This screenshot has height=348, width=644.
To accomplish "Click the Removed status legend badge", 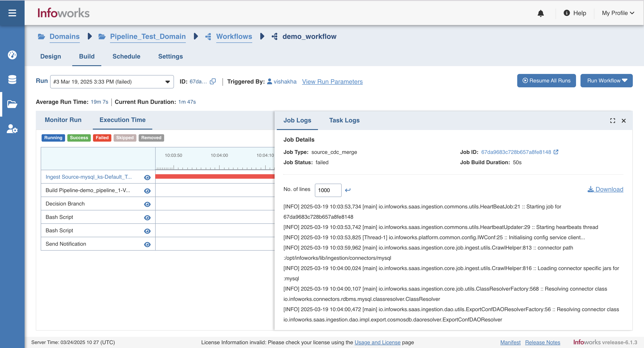I will coord(151,138).
